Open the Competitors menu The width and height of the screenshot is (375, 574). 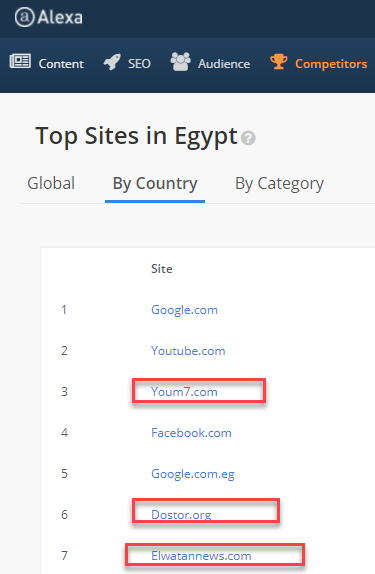click(331, 64)
